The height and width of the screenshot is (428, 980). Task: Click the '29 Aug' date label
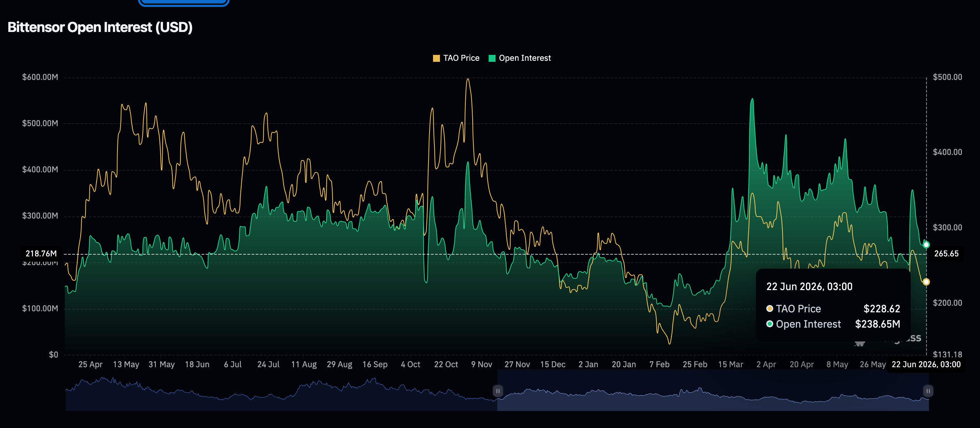click(339, 364)
